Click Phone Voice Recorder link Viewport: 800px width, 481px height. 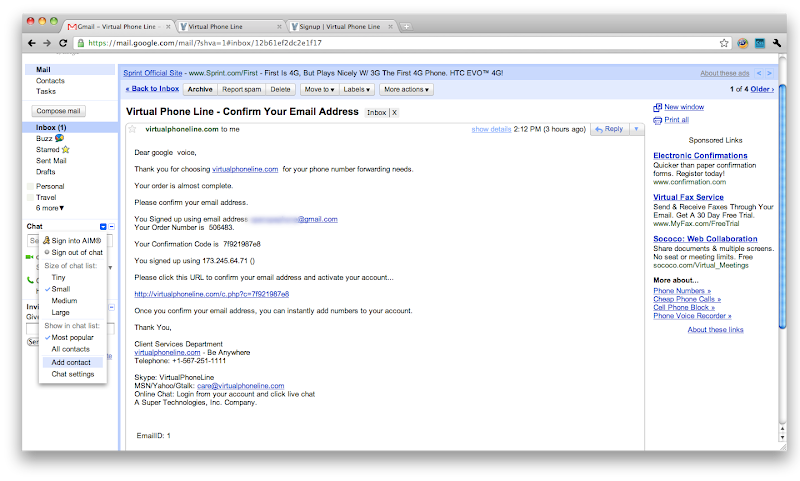692,316
